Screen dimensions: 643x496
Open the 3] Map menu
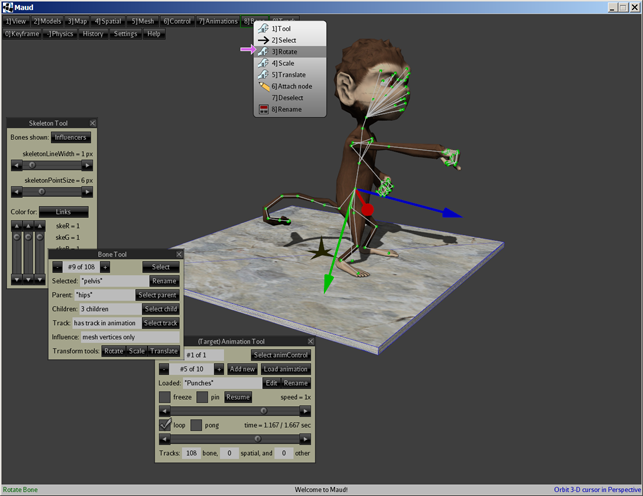pos(77,21)
